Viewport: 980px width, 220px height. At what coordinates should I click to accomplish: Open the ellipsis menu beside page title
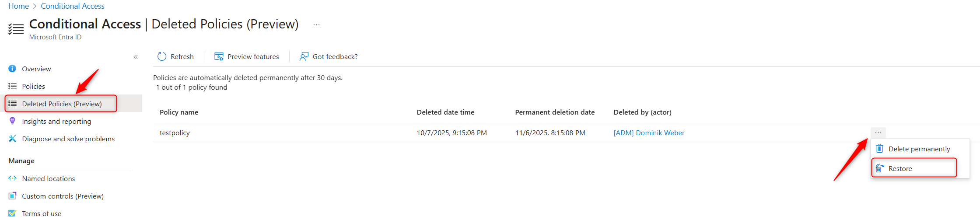click(316, 25)
